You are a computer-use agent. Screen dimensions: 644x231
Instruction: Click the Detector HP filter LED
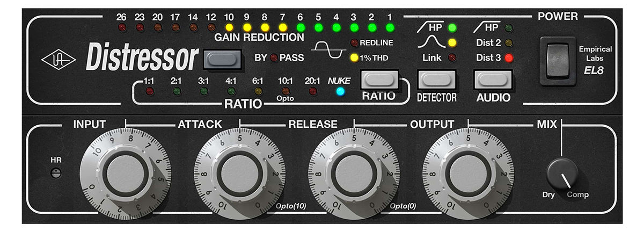pos(452,27)
